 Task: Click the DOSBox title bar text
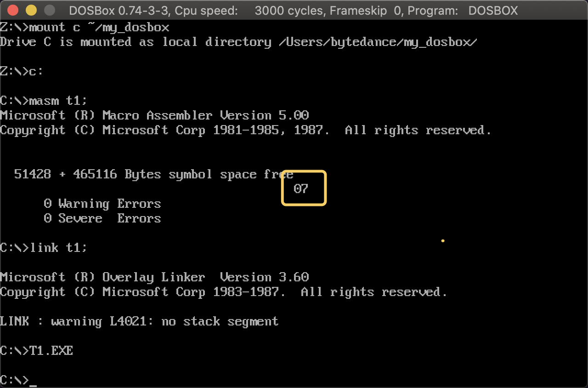(293, 10)
